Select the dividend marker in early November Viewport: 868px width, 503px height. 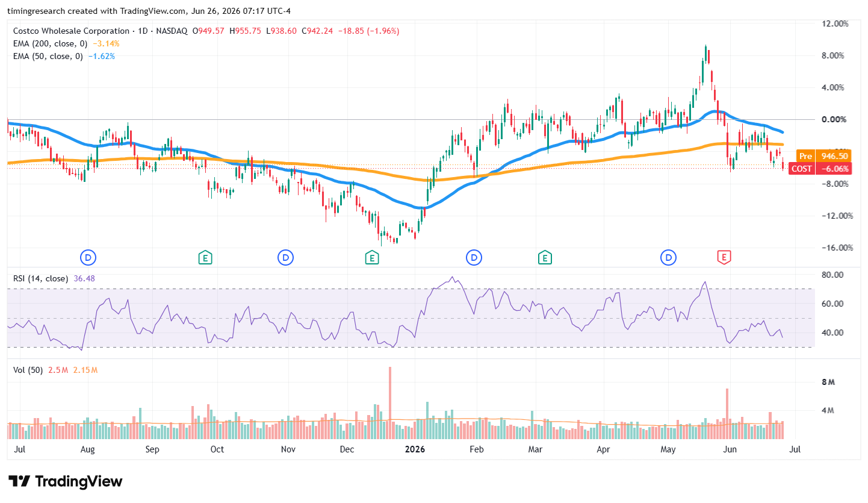point(285,258)
